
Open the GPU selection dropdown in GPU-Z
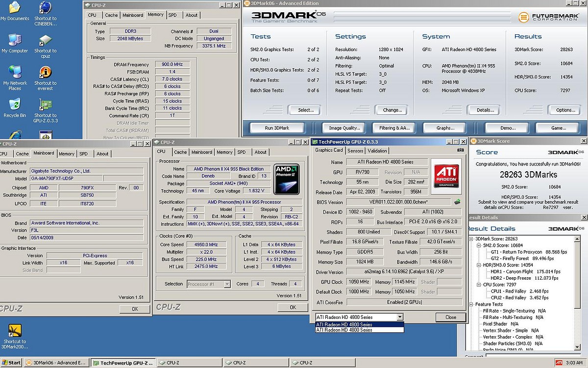(400, 317)
